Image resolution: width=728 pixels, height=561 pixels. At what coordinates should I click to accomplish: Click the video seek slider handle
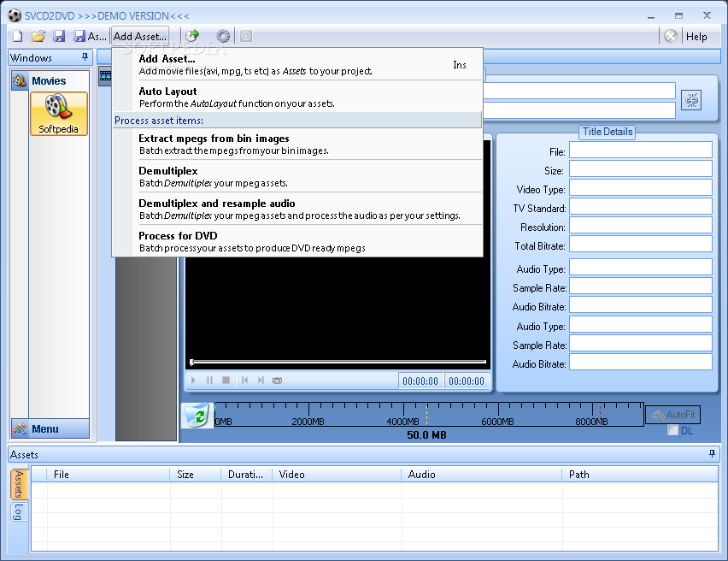click(x=191, y=362)
